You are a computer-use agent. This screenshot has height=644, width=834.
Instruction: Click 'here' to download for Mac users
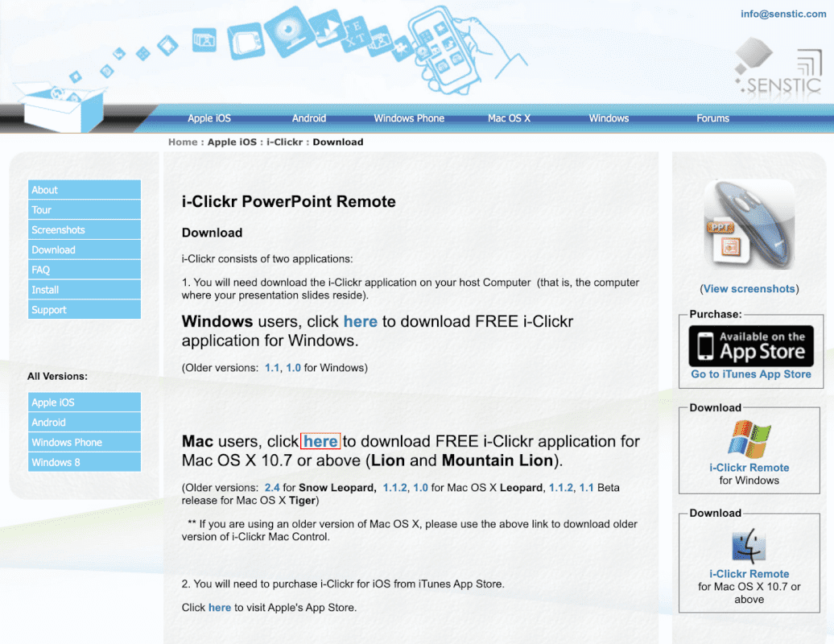click(x=320, y=441)
